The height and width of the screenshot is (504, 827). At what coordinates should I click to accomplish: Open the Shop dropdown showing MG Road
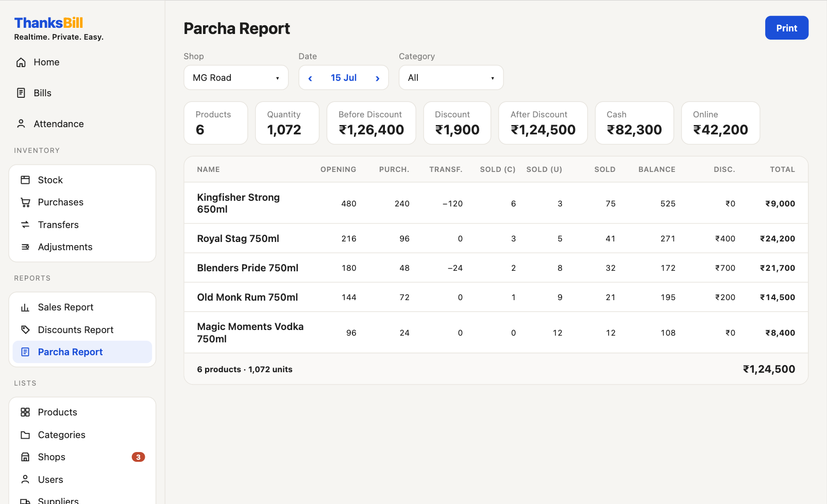pos(236,78)
